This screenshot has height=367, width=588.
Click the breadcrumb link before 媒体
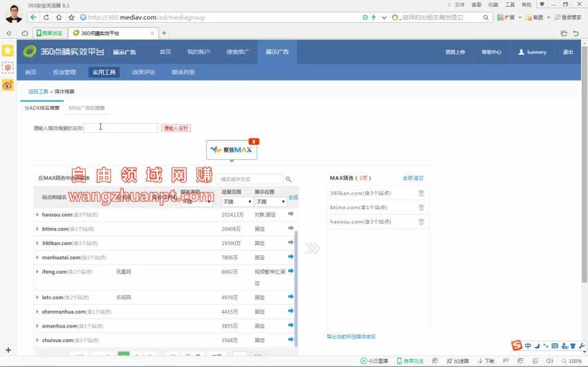tap(38, 91)
